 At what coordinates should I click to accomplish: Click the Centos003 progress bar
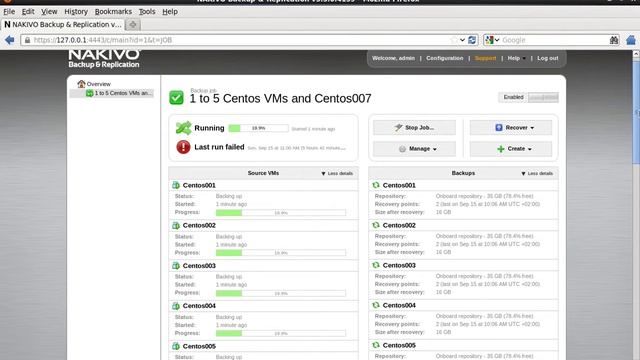(x=281, y=293)
